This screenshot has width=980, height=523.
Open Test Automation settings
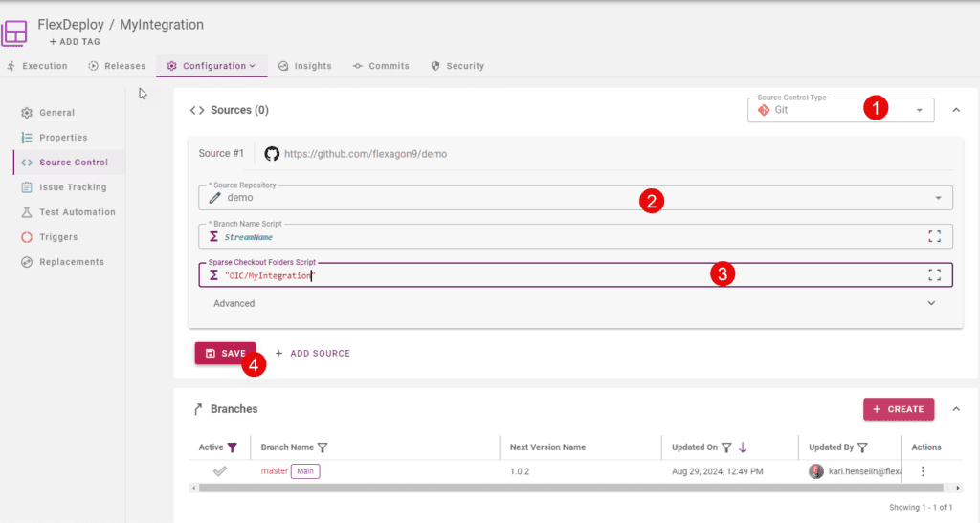point(77,212)
